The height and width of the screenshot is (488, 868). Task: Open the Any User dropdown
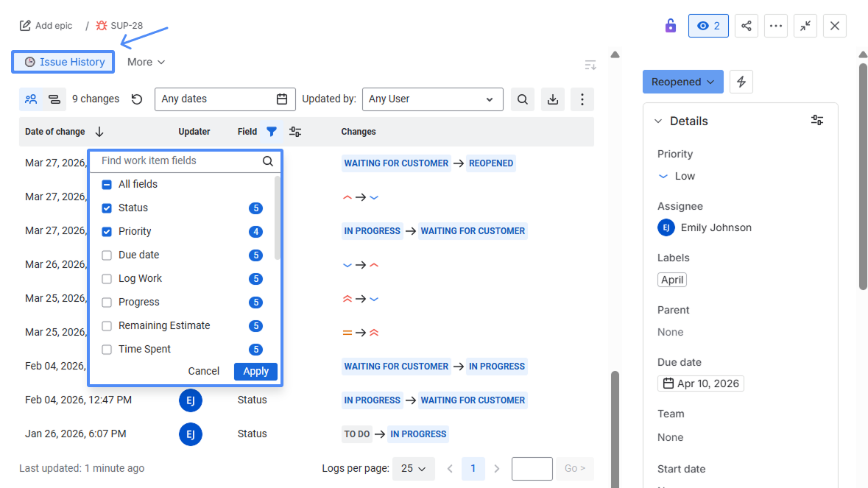click(432, 99)
